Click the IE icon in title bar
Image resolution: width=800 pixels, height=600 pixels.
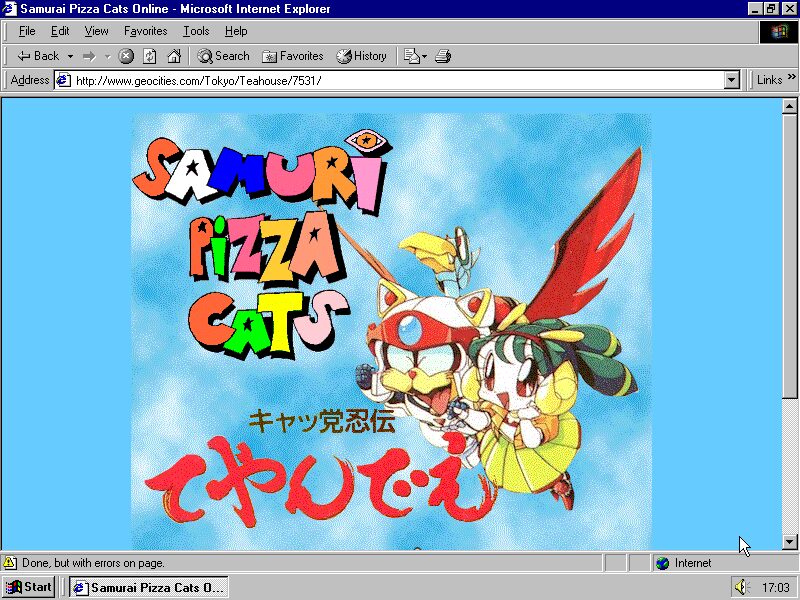click(10, 9)
